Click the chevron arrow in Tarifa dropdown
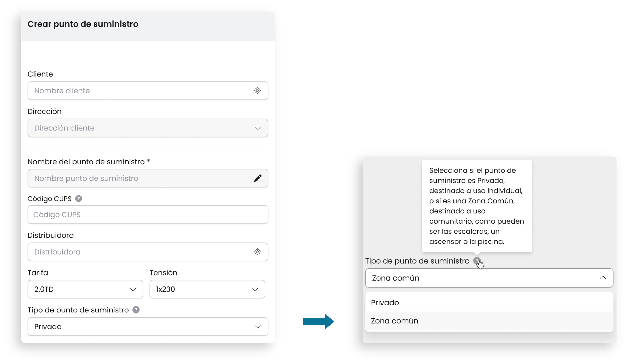This screenshot has height=364, width=628. 133,289
